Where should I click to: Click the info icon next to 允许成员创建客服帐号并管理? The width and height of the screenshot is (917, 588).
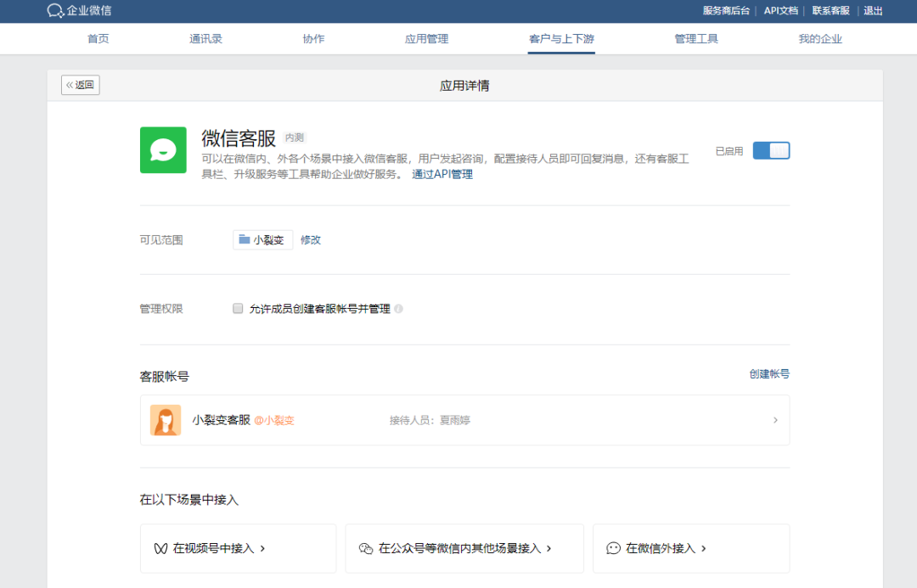click(x=398, y=308)
